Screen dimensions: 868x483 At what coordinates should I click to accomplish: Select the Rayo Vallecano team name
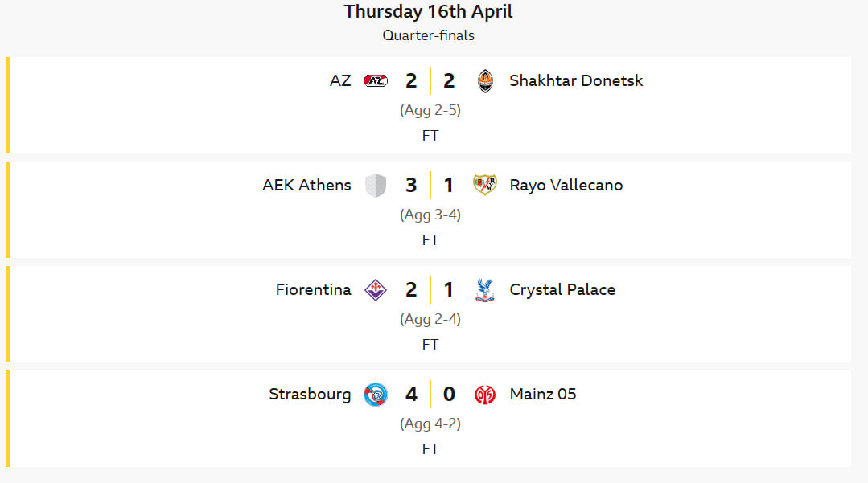[x=566, y=185]
